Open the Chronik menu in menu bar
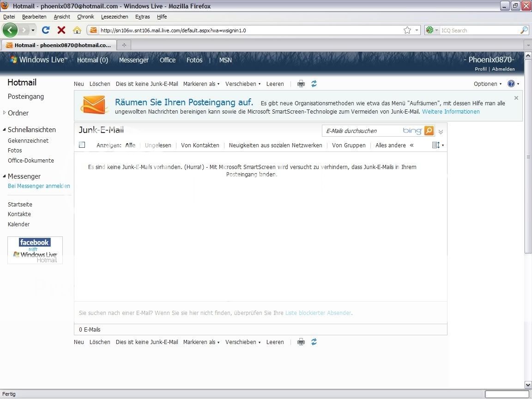 coord(85,17)
